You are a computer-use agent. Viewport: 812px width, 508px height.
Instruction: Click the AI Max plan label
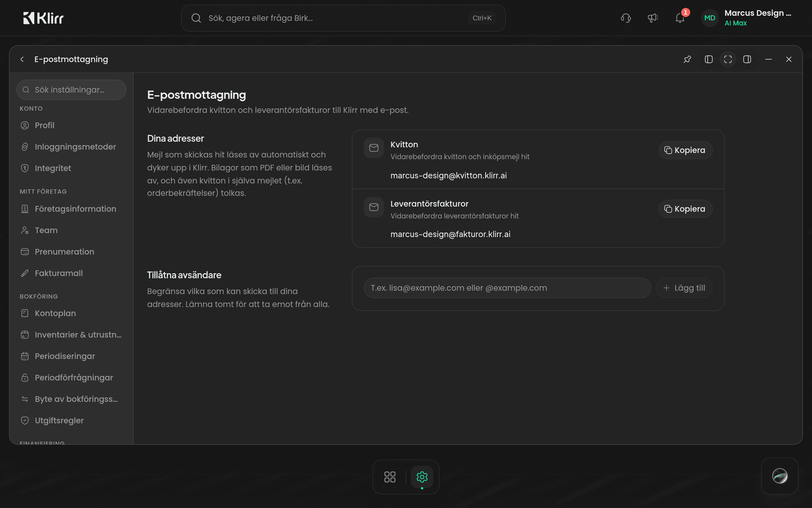(736, 23)
